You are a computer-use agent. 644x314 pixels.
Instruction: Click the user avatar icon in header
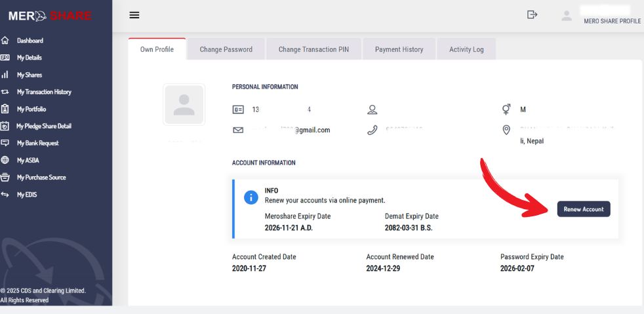[567, 16]
